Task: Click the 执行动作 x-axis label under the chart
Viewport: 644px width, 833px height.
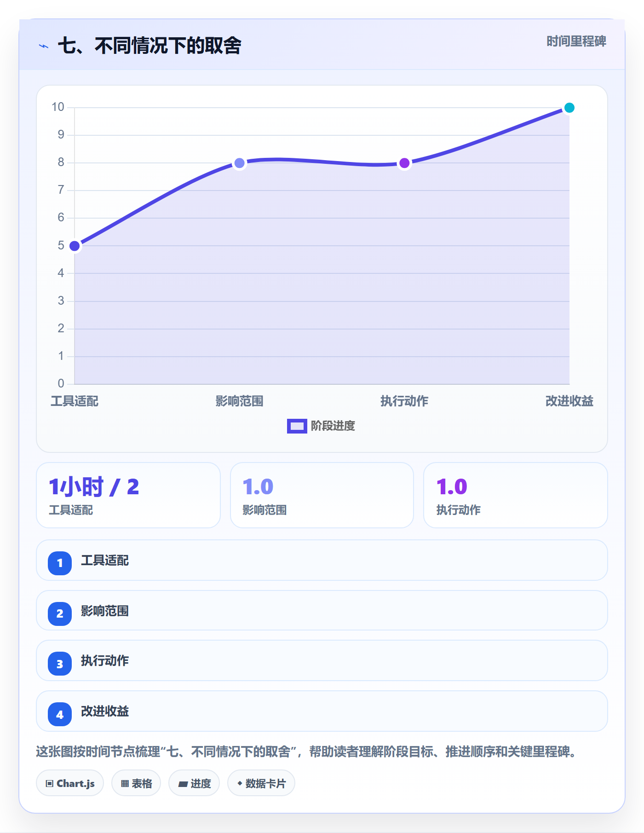Action: pyautogui.click(x=404, y=401)
